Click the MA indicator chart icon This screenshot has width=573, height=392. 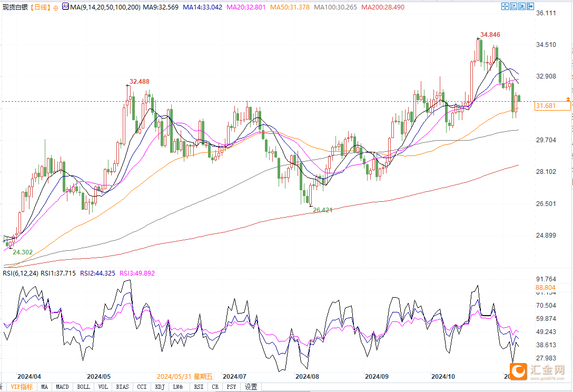click(x=65, y=6)
